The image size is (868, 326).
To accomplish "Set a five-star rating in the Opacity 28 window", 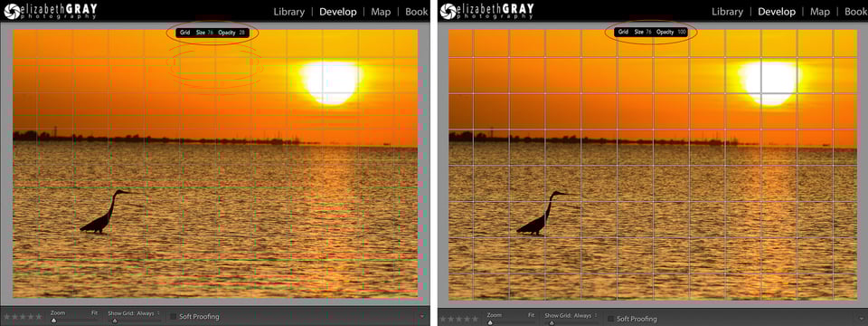I will (x=38, y=317).
